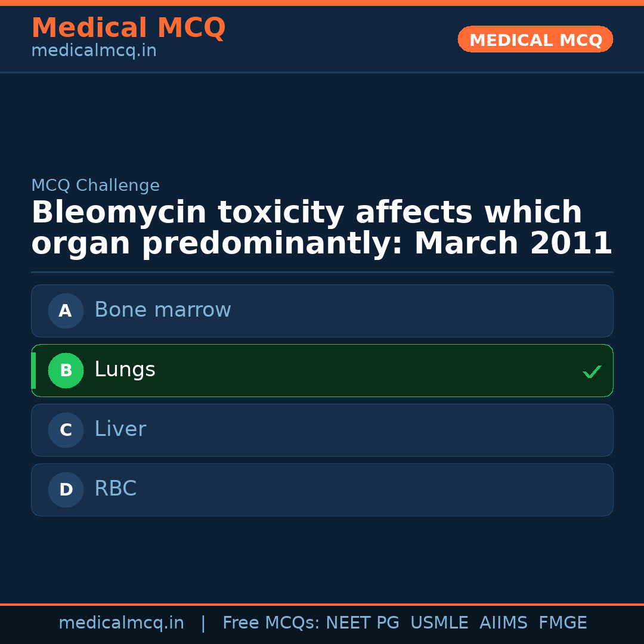Viewport: 644px width, 644px height.
Task: Open the Medical MCQ header title
Action: click(x=128, y=28)
